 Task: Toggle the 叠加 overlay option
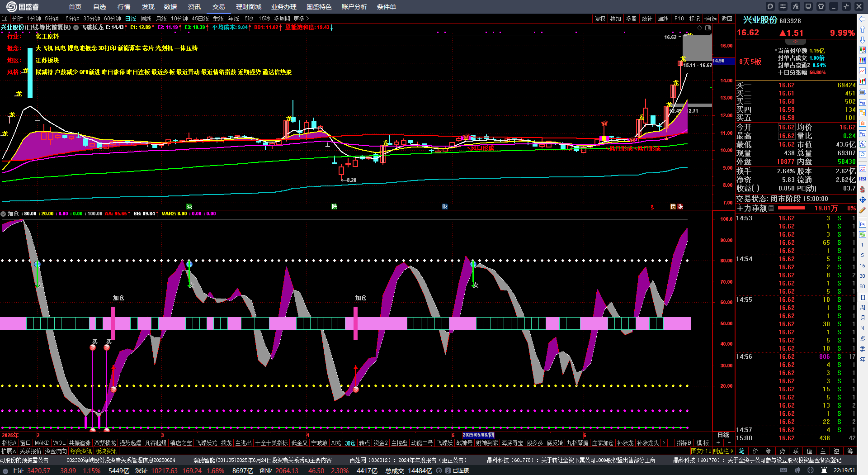(x=615, y=19)
